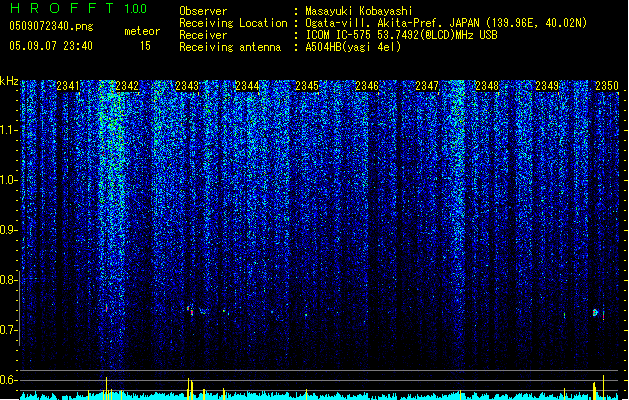Click the 1.1 kHz axis tick label
The image size is (629, 400).
[x=9, y=130]
